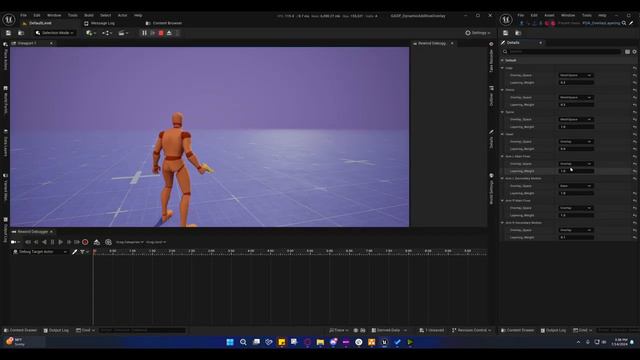Open Revision Control menu
Viewport: 640px width, 360px height.
[471, 330]
